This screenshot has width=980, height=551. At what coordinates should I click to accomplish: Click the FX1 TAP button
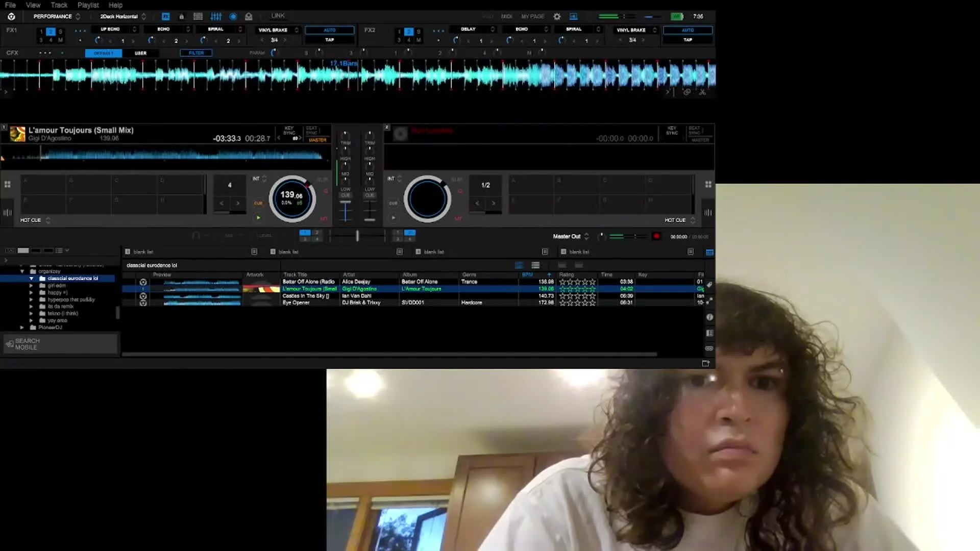tap(330, 40)
